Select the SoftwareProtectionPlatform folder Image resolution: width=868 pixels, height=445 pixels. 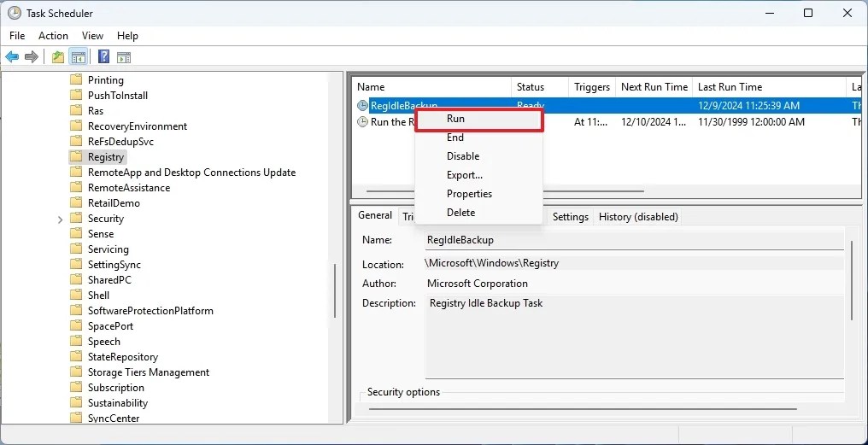[150, 311]
